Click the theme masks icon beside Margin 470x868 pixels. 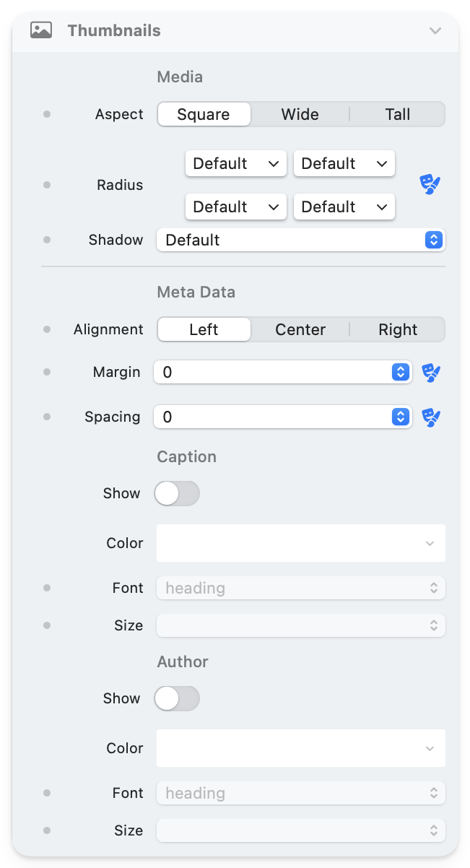pos(431,373)
